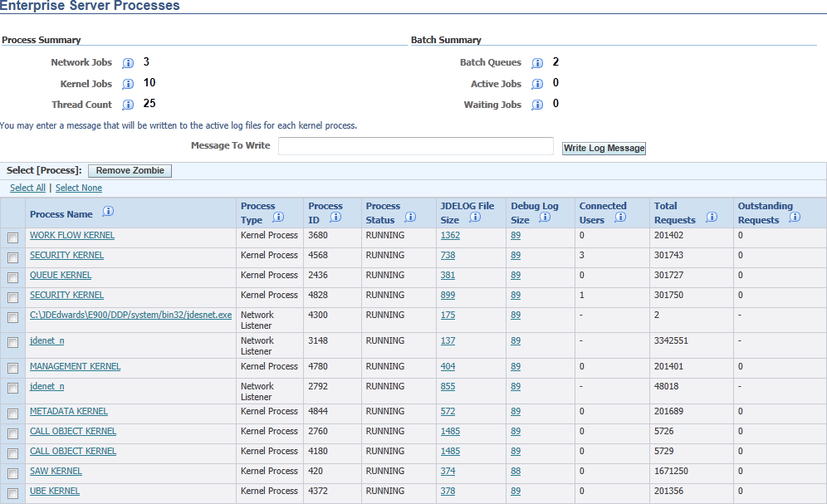Open JDELOG file size 1362 link
Viewport: 827px width, 504px height.
(450, 235)
